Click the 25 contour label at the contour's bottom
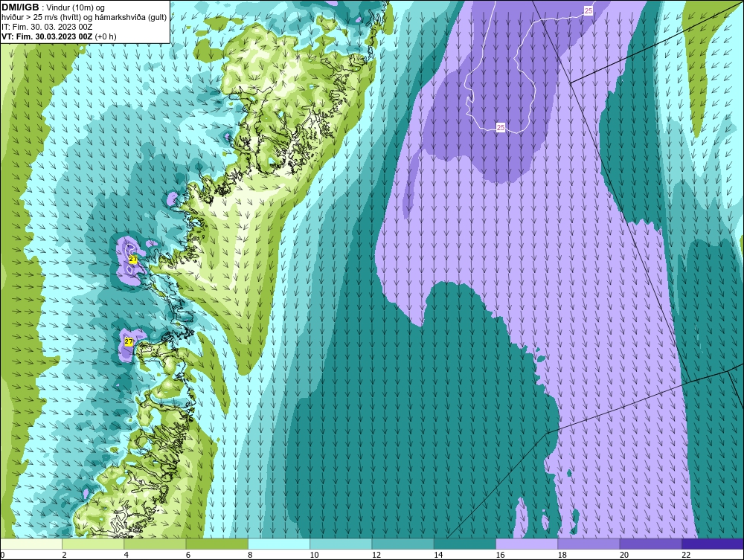744x560 pixels. click(501, 128)
